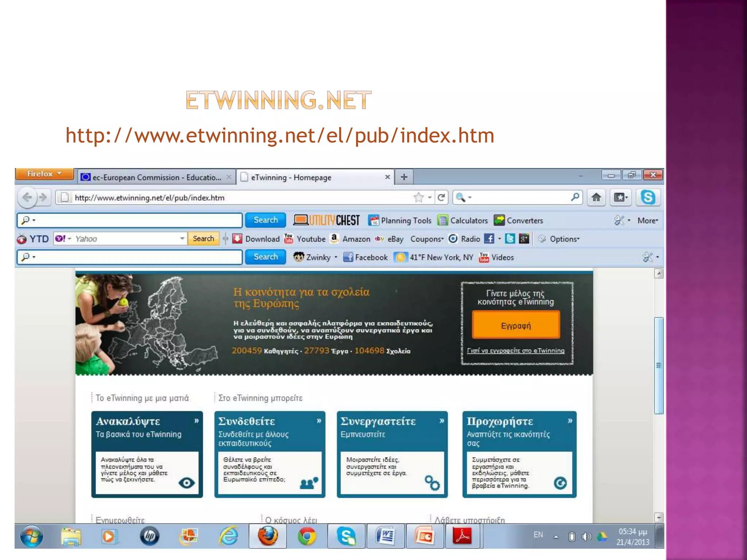The width and height of the screenshot is (747, 560).
Task: Open the UtilityChest wrench settings dropdown
Action: (x=622, y=220)
